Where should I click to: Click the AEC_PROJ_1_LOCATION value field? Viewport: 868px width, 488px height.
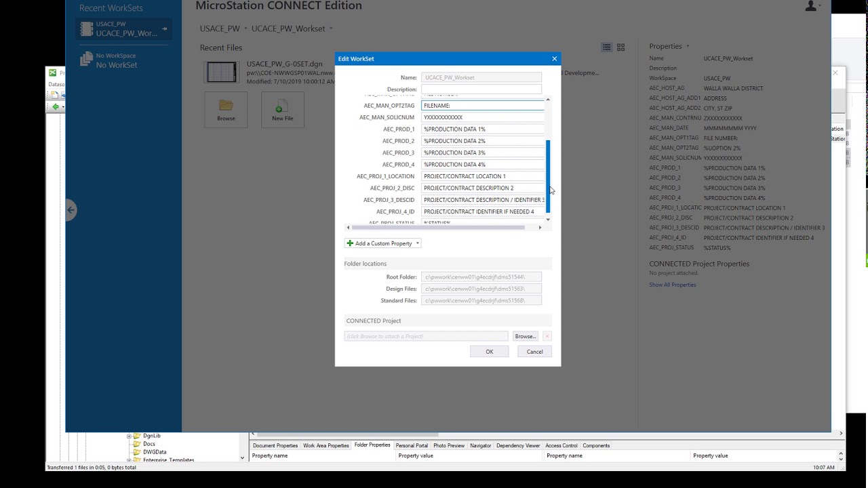coord(483,176)
